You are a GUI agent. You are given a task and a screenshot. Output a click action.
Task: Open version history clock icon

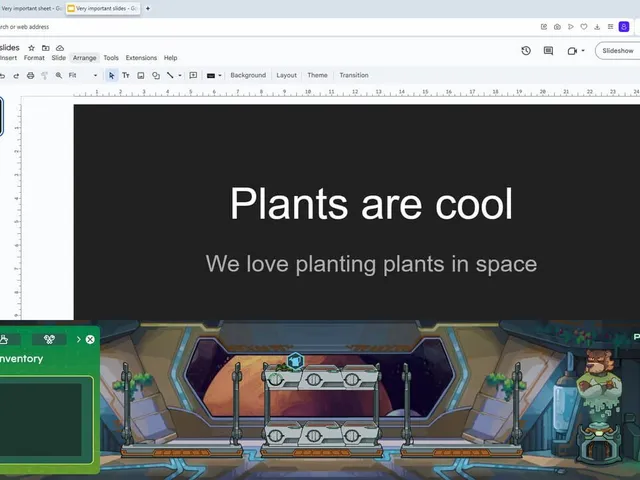click(x=526, y=51)
